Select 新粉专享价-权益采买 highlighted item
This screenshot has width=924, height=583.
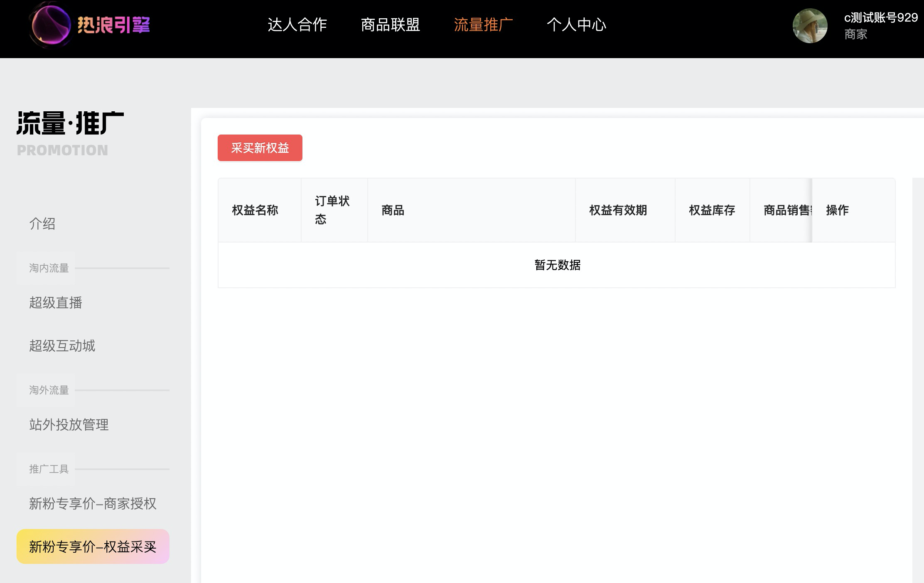click(93, 546)
